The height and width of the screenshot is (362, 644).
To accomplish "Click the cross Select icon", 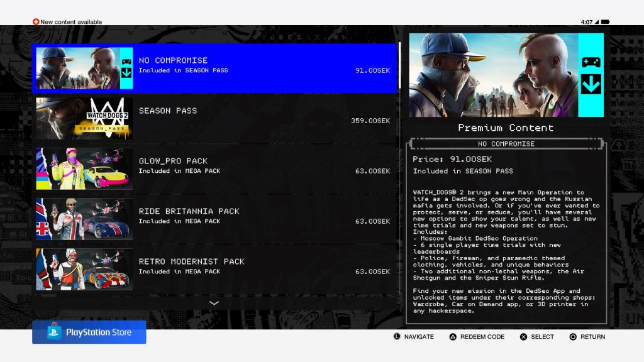I will pyautogui.click(x=523, y=337).
